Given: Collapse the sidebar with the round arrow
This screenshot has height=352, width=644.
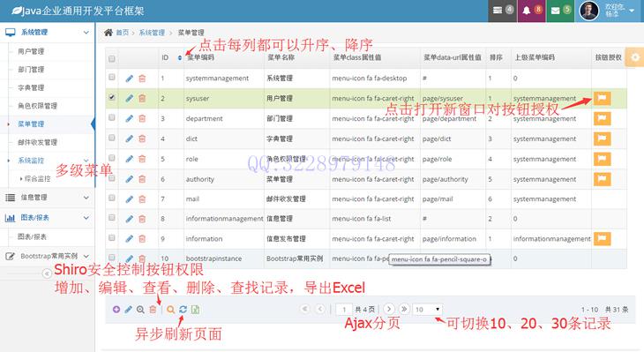Looking at the screenshot, I should [x=47, y=273].
